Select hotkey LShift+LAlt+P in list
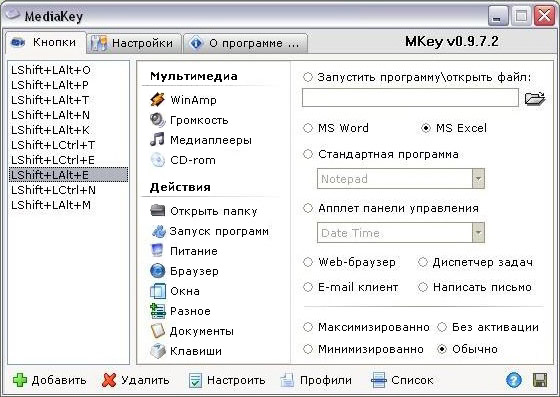Screen dimensions: 560x397 point(68,85)
